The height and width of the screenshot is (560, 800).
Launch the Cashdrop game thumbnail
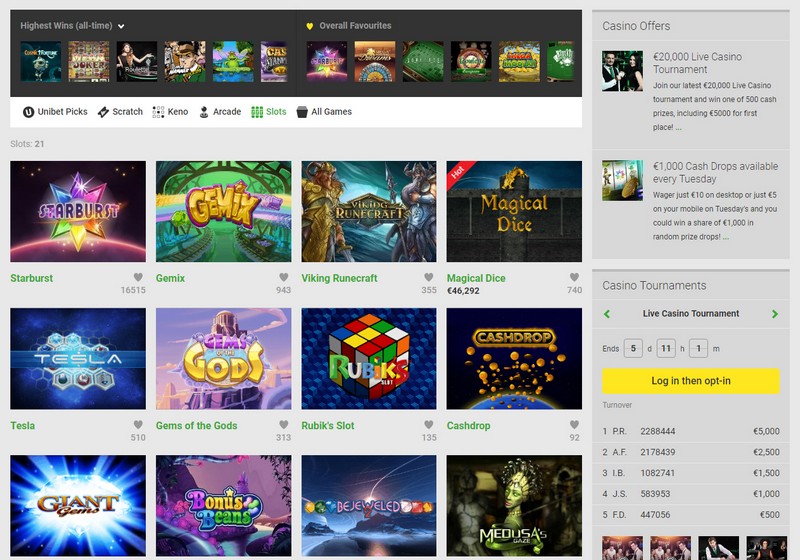click(514, 359)
